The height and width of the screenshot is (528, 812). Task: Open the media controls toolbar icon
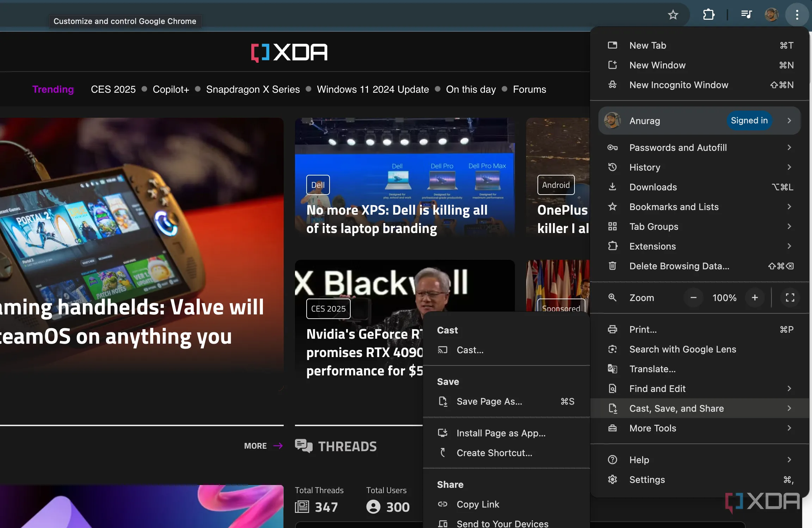pyautogui.click(x=746, y=15)
